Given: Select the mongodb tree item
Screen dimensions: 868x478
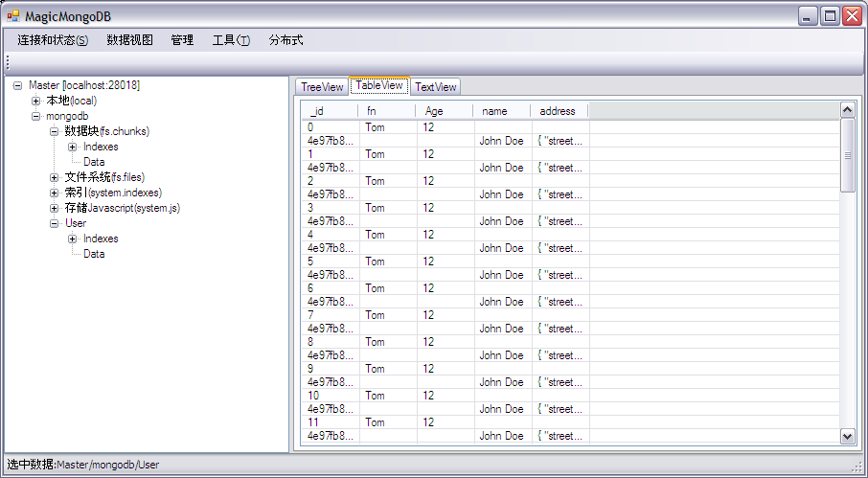Looking at the screenshot, I should pyautogui.click(x=67, y=116).
